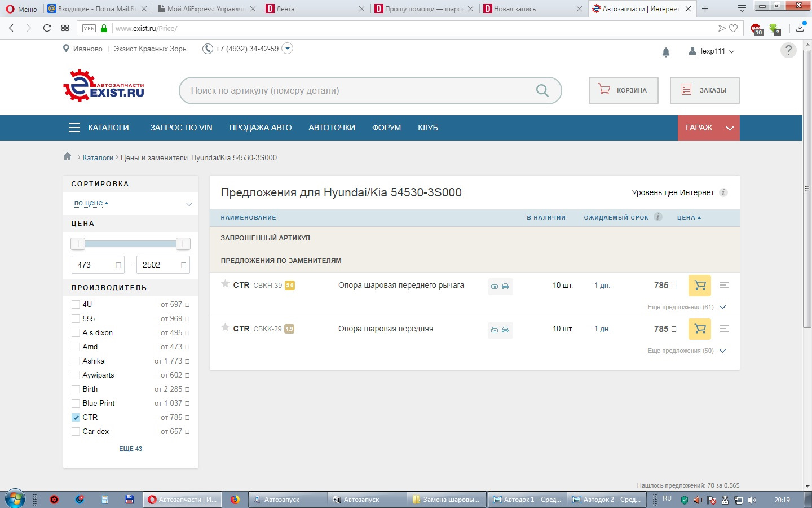Click the search magnifier icon

click(542, 90)
